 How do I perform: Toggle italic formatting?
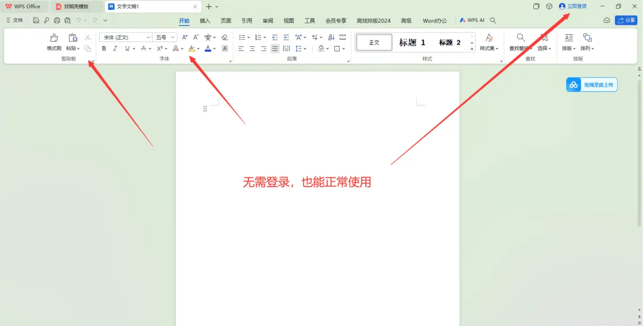[115, 48]
